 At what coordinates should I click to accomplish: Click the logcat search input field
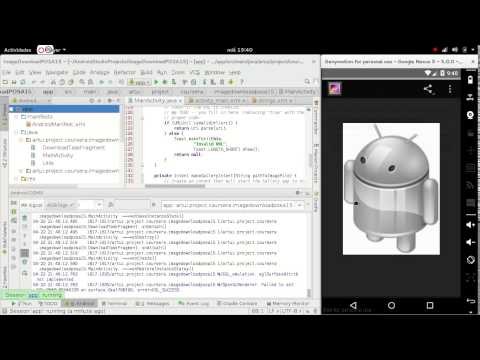[x=133, y=205]
